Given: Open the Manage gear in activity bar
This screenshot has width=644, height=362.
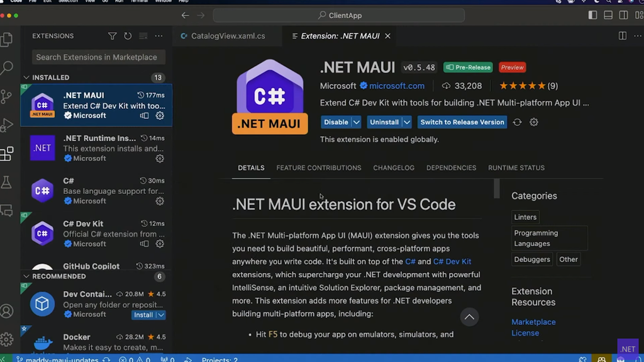Looking at the screenshot, I should [6, 339].
